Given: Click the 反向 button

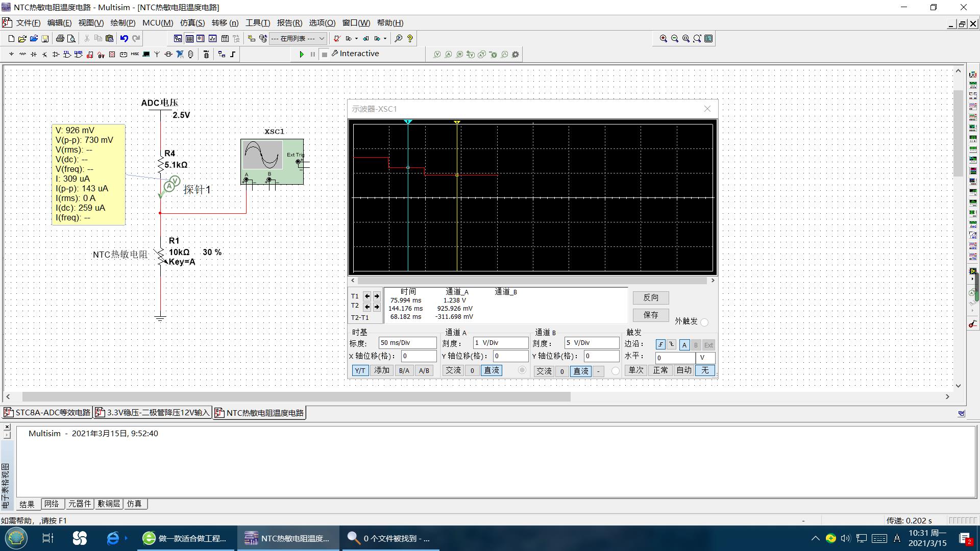Looking at the screenshot, I should [651, 297].
